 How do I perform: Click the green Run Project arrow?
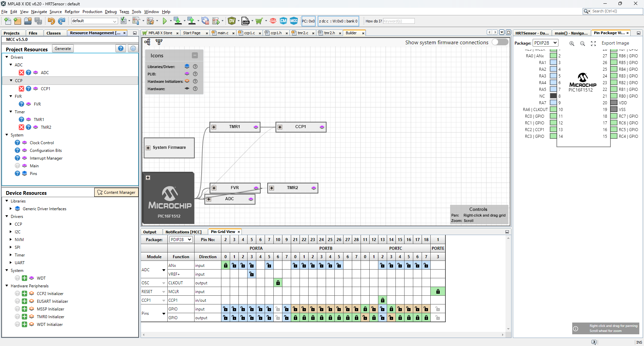pyautogui.click(x=165, y=21)
